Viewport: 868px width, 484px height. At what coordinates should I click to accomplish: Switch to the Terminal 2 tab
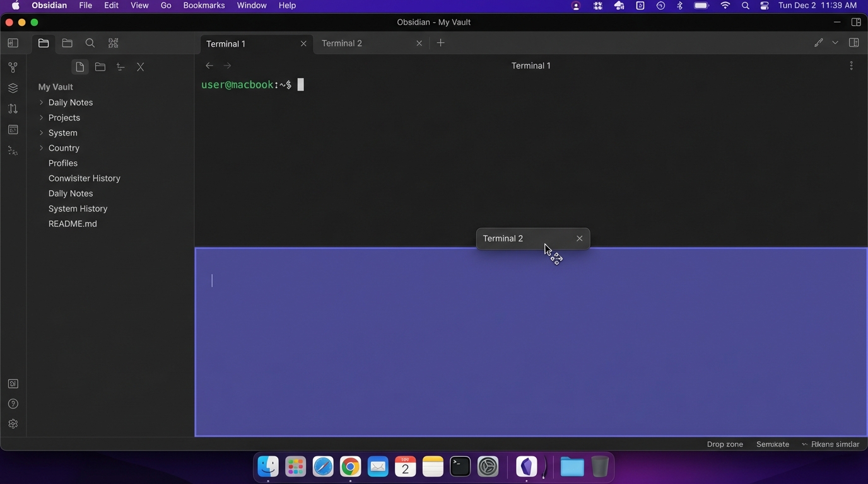pyautogui.click(x=342, y=43)
